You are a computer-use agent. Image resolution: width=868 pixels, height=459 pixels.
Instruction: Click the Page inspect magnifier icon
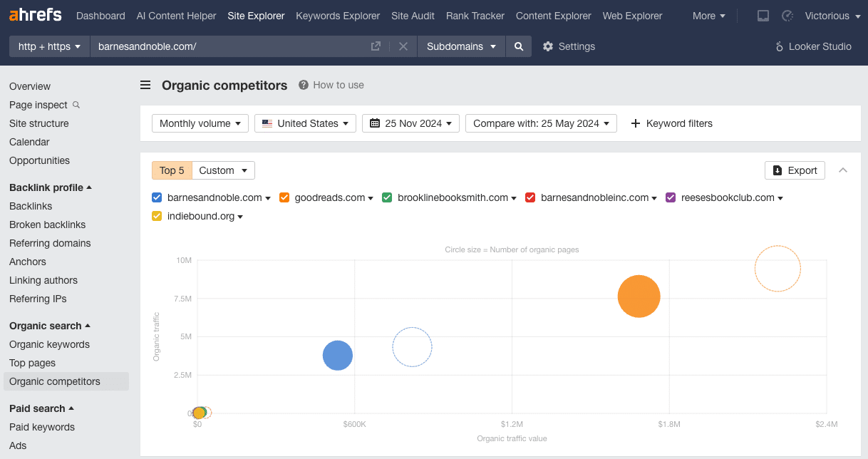76,105
